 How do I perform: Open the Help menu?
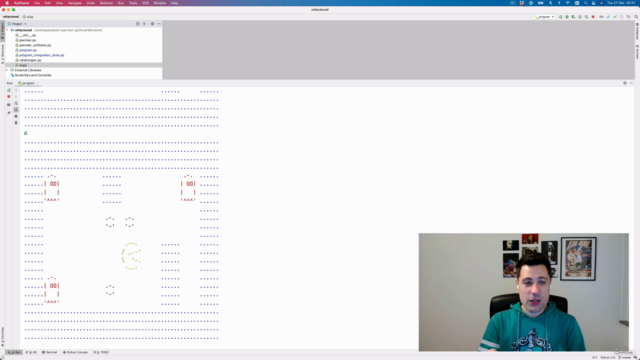tap(174, 3)
